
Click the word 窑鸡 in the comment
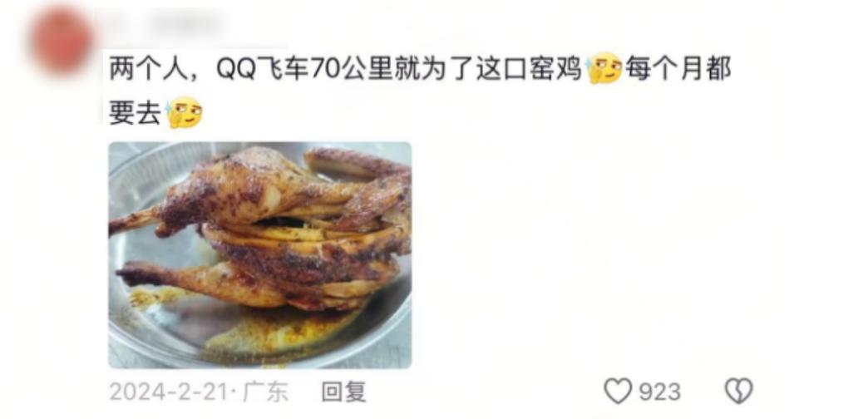(x=558, y=69)
